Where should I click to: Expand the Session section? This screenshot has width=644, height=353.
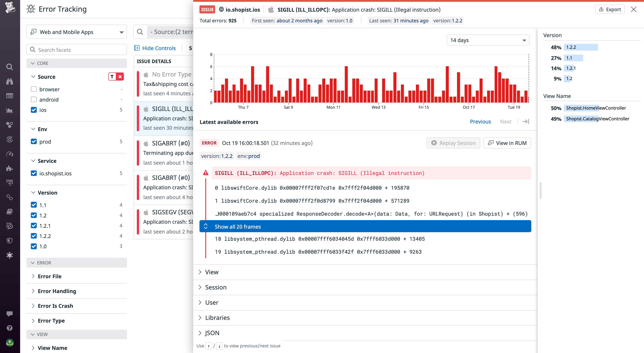(216, 287)
